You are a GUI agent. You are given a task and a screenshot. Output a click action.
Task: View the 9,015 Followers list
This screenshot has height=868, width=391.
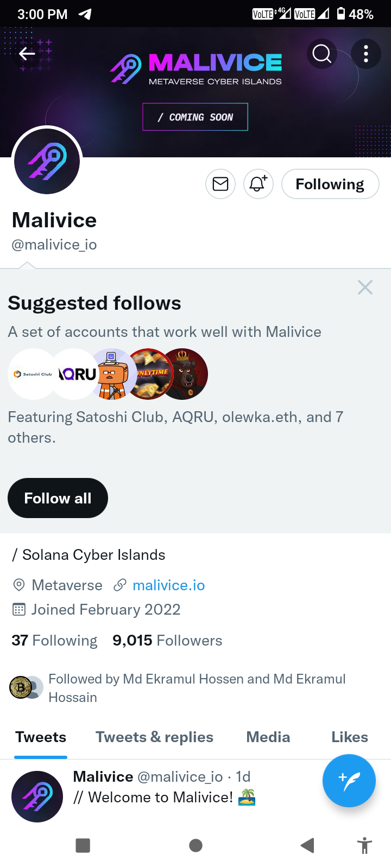[x=167, y=640]
